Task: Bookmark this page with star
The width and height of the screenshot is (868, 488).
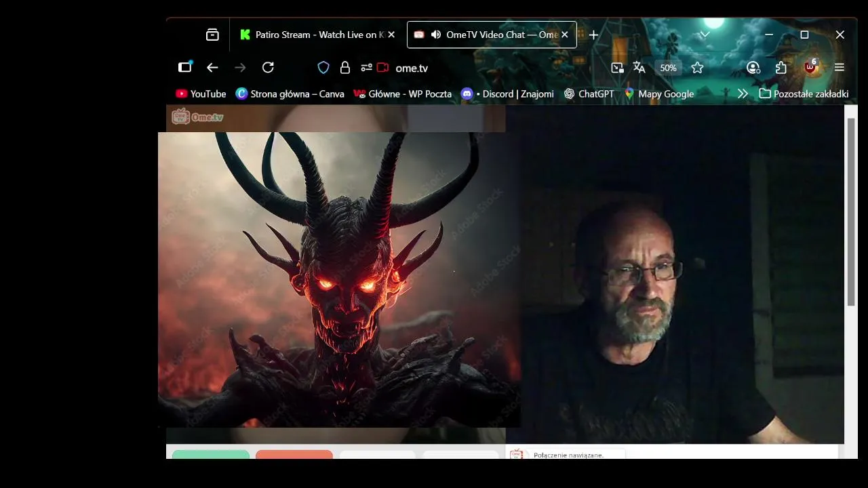Action: point(697,68)
